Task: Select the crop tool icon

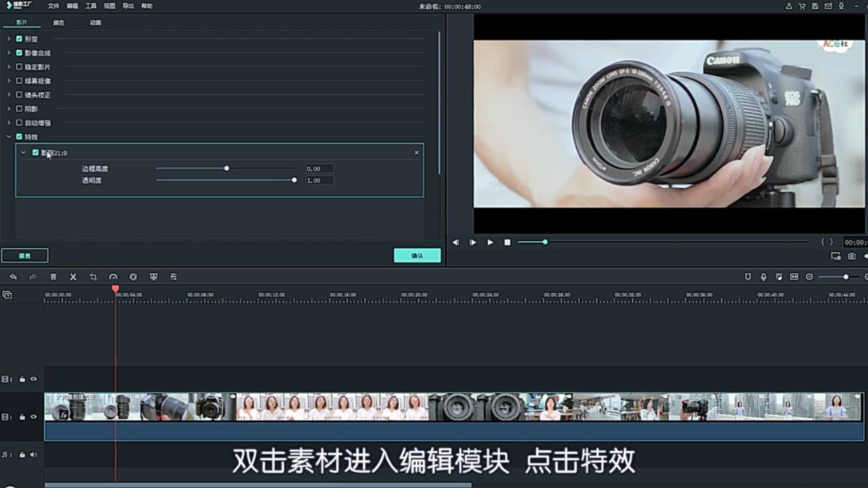Action: (x=93, y=277)
